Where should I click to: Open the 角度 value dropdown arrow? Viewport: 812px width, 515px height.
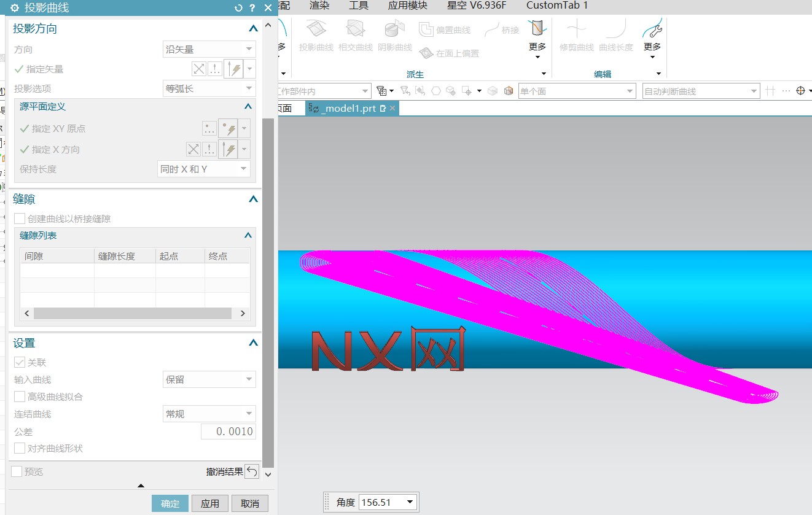click(410, 502)
